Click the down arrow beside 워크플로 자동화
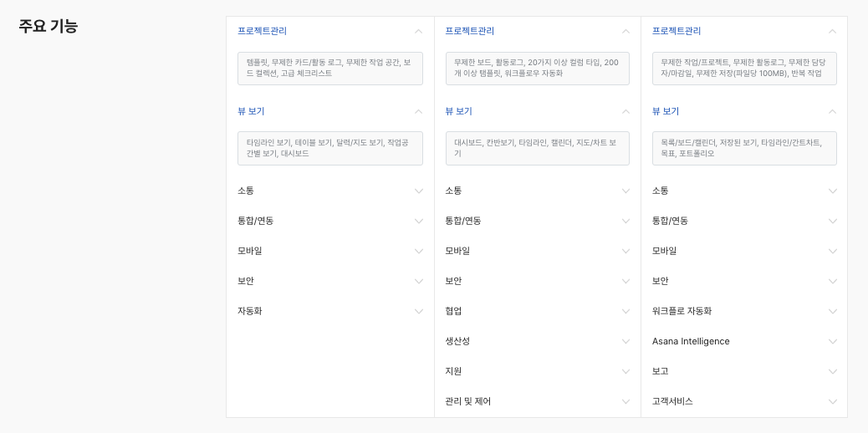Screen dimensions: 868x433 832,311
